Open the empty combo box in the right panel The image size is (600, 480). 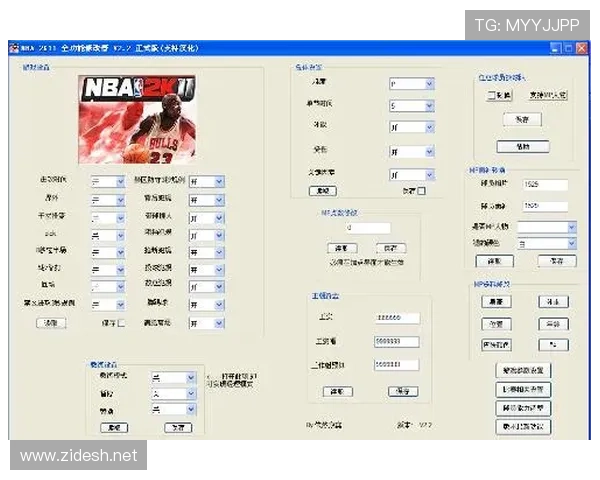click(546, 227)
